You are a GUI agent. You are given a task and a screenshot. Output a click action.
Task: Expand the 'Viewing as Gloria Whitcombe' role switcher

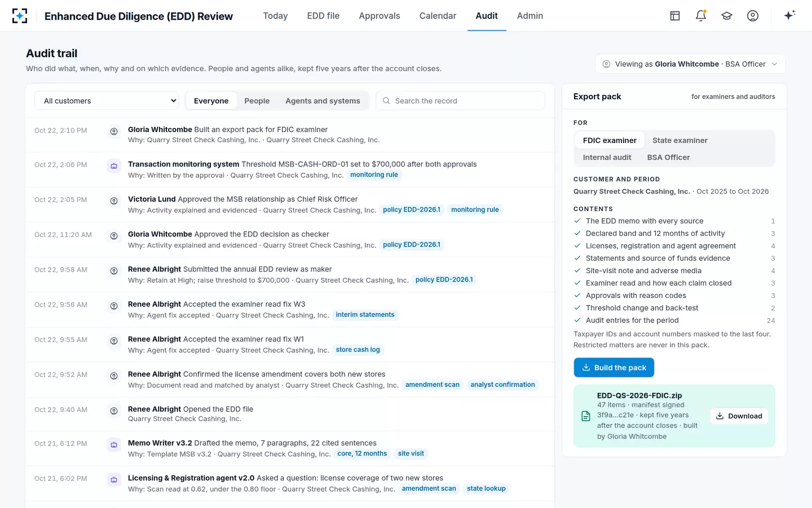[x=690, y=64]
